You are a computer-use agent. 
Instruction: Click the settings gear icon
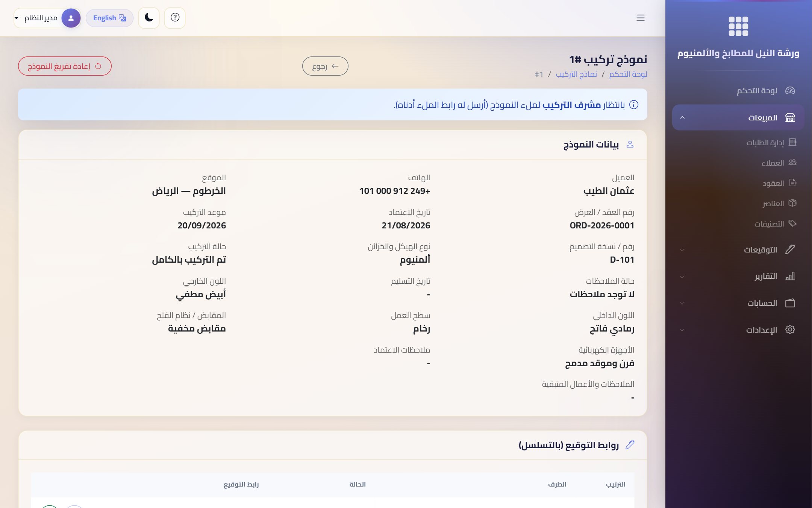click(790, 330)
